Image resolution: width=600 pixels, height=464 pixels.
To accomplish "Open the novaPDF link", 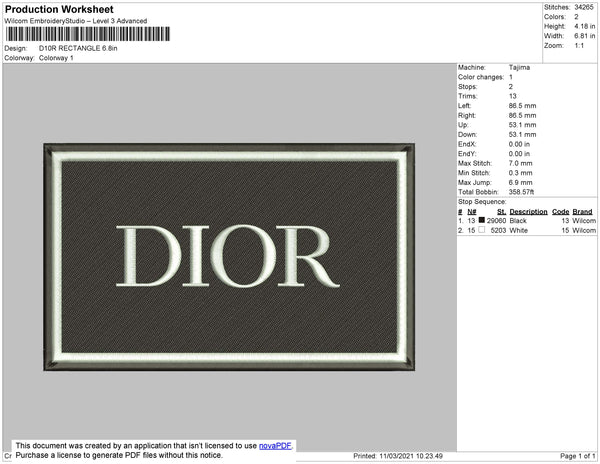I will coord(276,446).
